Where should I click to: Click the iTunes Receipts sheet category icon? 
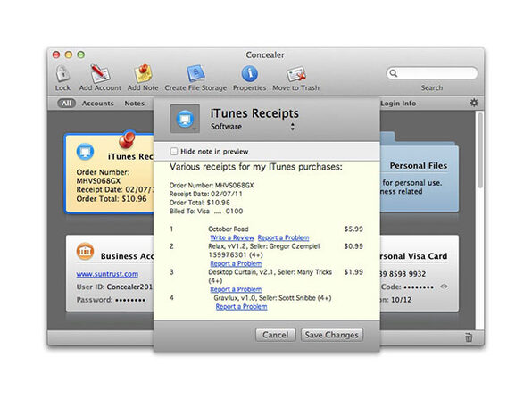pyautogui.click(x=185, y=119)
